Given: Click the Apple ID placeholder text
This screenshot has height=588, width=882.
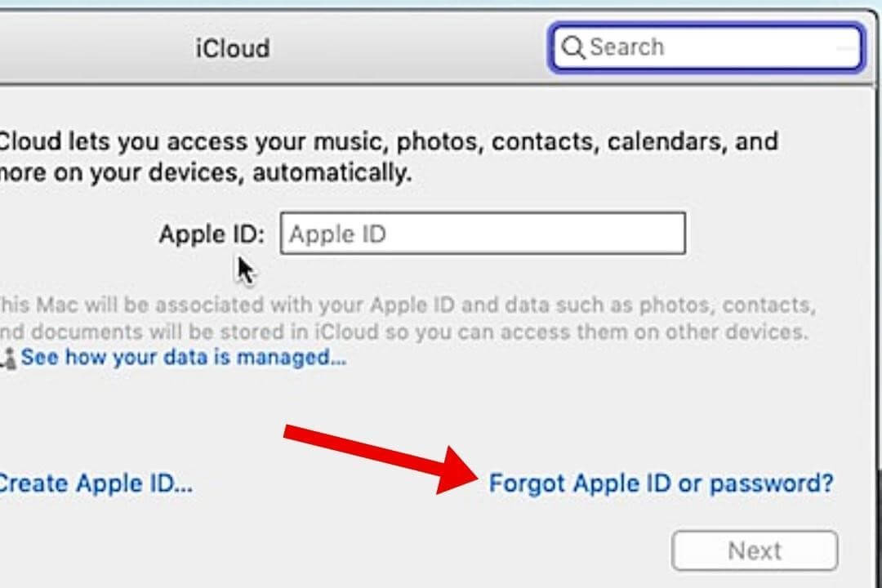Looking at the screenshot, I should 337,234.
